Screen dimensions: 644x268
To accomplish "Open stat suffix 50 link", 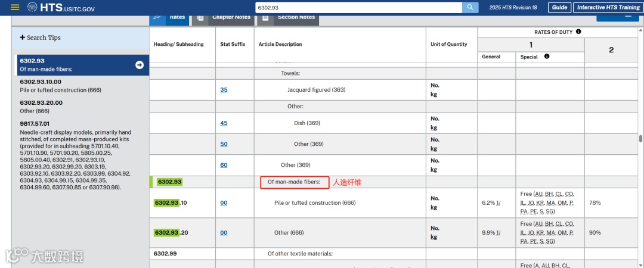I will [224, 144].
